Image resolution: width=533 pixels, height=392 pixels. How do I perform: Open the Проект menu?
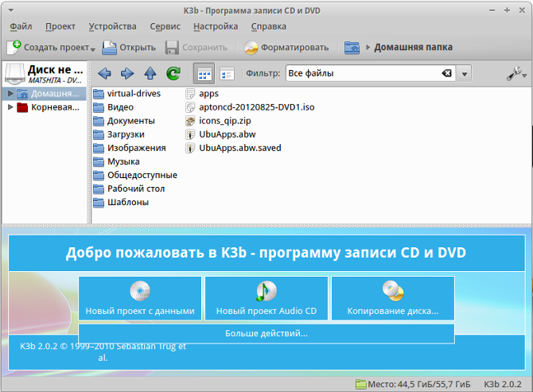[x=60, y=26]
